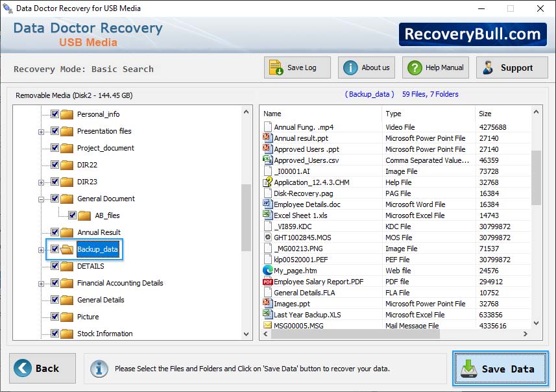
Task: Click CSV icon of Approved_Users.csv
Action: tap(267, 160)
